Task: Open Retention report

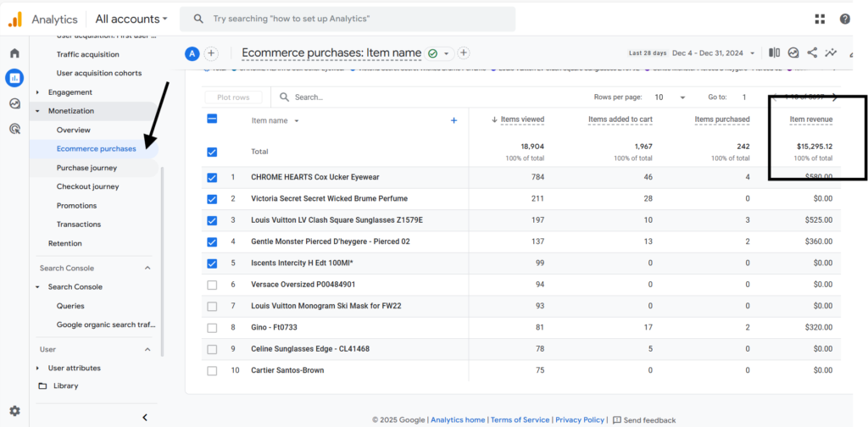Action: 64,243
